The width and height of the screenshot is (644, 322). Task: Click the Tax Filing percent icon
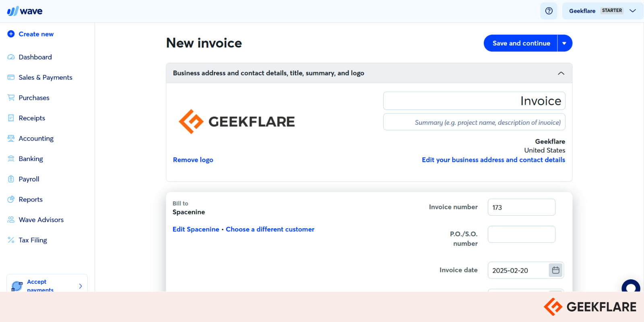point(11,240)
